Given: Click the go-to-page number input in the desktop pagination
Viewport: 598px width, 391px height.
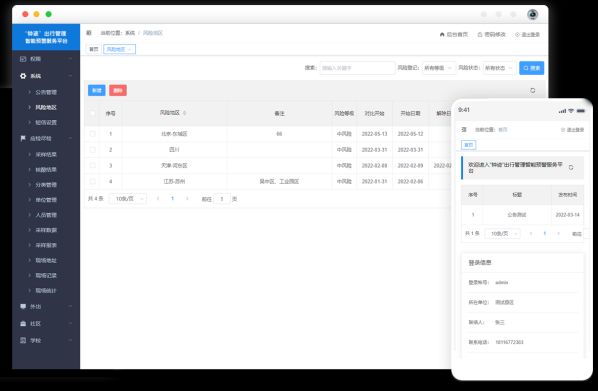Looking at the screenshot, I should (222, 199).
